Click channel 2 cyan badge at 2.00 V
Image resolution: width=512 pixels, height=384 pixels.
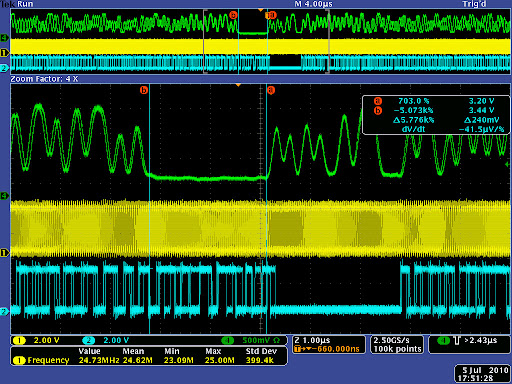coord(89,340)
